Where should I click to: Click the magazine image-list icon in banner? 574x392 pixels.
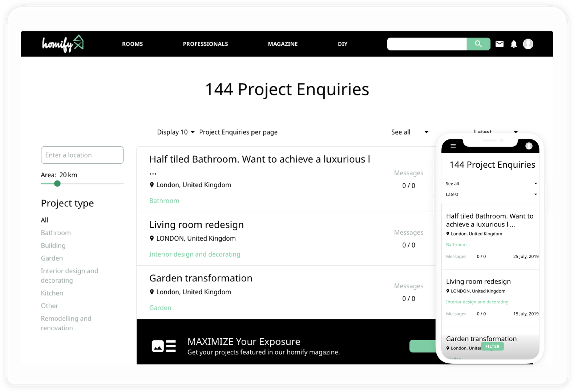(x=163, y=346)
